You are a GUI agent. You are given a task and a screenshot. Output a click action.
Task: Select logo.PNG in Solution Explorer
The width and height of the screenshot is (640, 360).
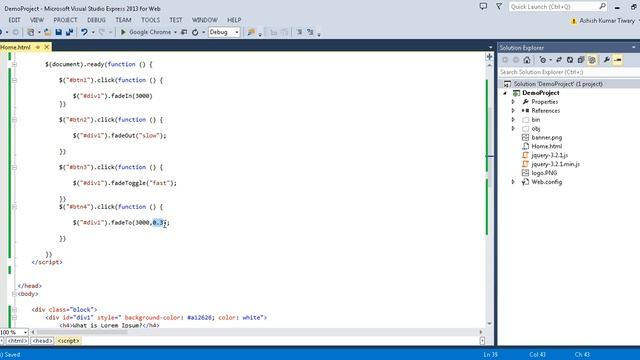[544, 173]
